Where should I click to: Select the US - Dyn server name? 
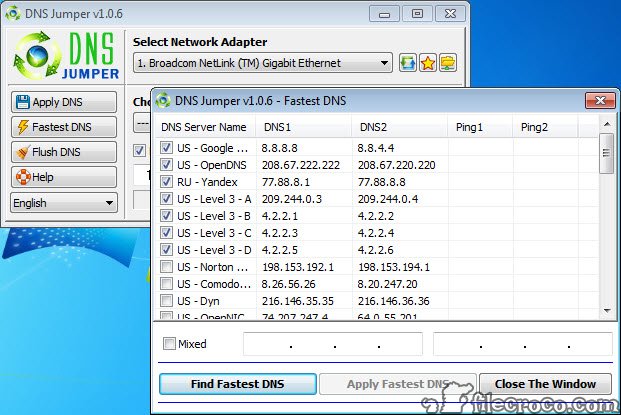(198, 301)
